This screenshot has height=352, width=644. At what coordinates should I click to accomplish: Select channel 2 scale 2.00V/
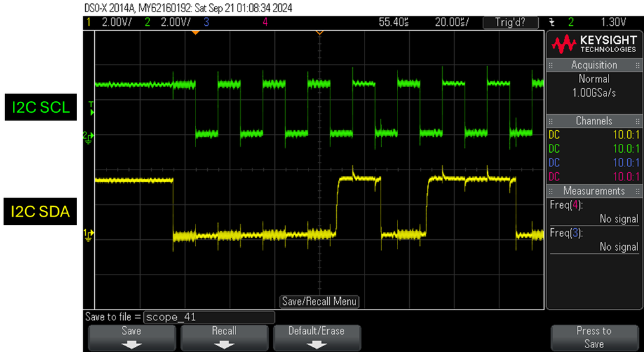[176, 22]
